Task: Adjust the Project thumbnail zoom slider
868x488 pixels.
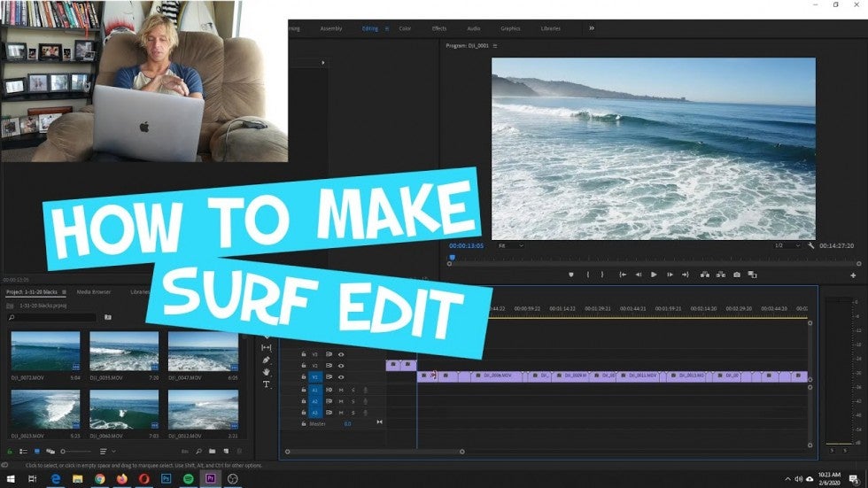Action: pyautogui.click(x=76, y=452)
